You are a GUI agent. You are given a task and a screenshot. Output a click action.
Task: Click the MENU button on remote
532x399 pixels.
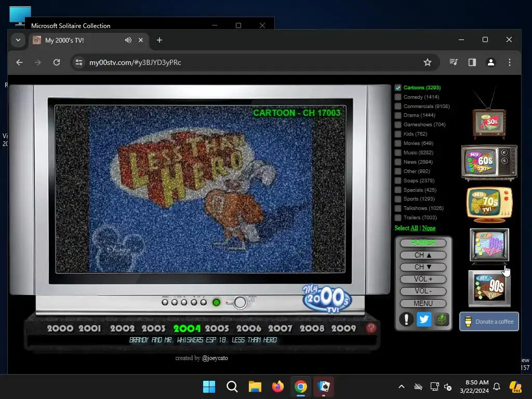pyautogui.click(x=423, y=303)
